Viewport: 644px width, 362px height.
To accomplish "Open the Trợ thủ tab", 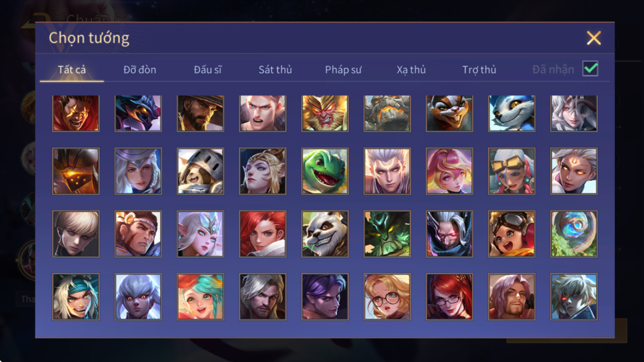I will pos(480,70).
